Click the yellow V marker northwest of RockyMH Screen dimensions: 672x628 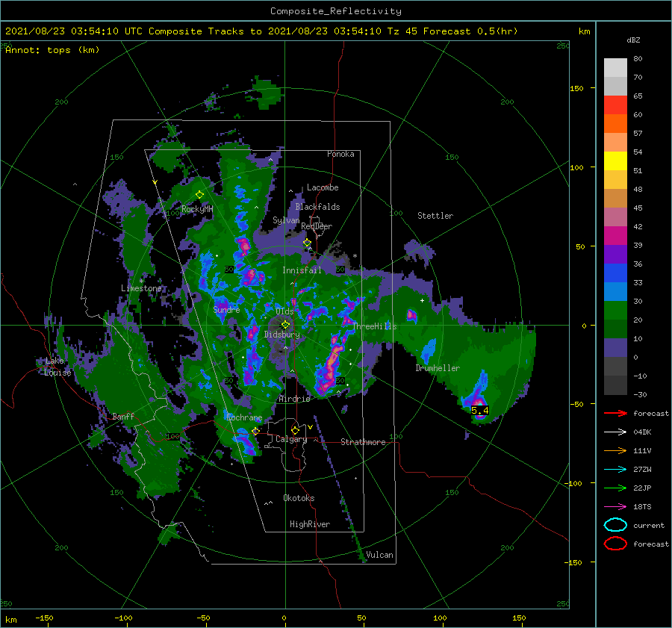tap(155, 182)
